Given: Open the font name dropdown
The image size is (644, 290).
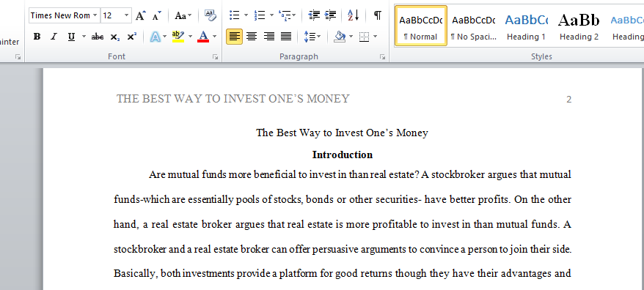Looking at the screenshot, I should [x=95, y=15].
